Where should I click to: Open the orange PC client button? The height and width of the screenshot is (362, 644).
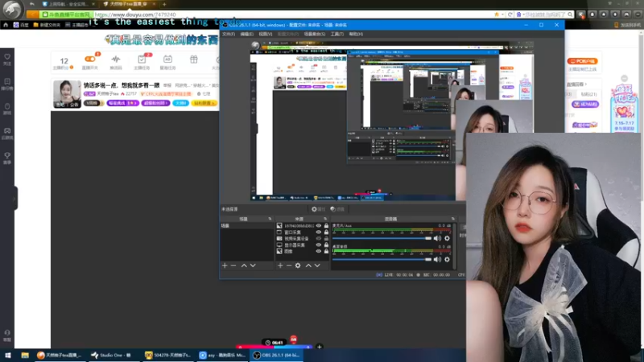tap(582, 61)
